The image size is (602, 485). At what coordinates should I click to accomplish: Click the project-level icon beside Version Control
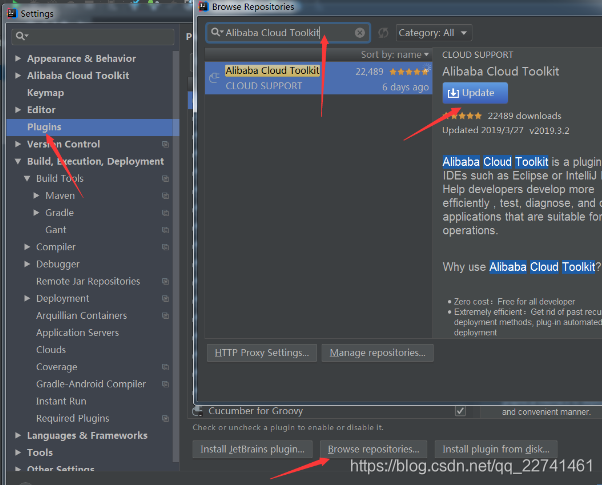coord(165,144)
